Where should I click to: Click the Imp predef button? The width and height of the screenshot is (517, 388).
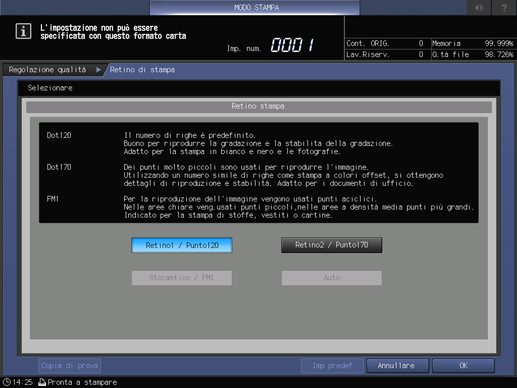[332, 366]
